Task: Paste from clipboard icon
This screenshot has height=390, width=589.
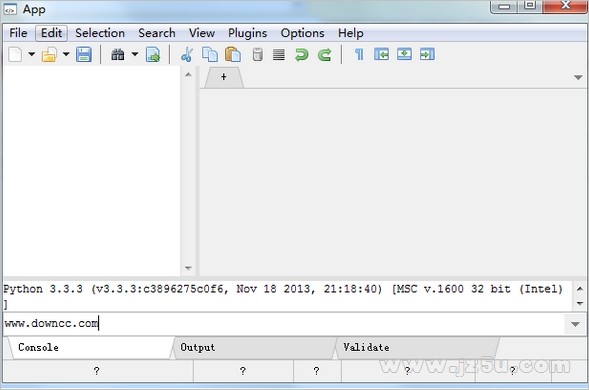Action: (x=233, y=55)
